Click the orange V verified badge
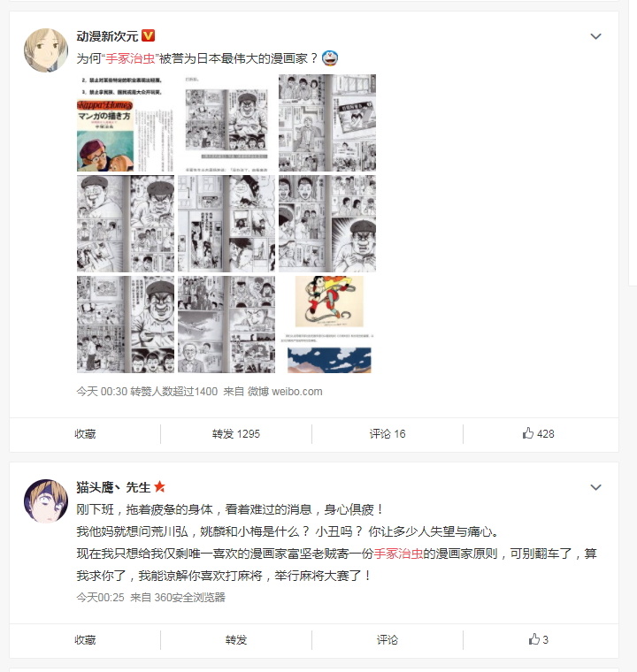Image resolution: width=637 pixels, height=672 pixels. click(x=148, y=35)
